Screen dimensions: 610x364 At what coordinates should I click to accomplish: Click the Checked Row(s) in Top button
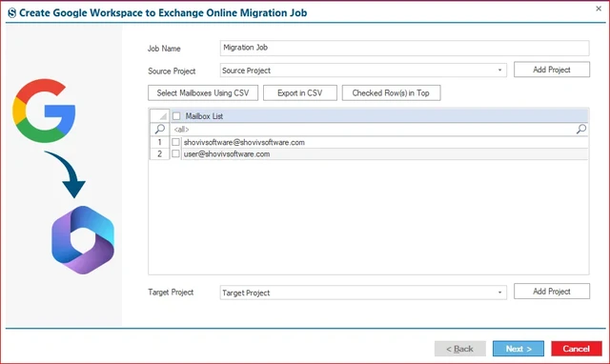coord(391,93)
